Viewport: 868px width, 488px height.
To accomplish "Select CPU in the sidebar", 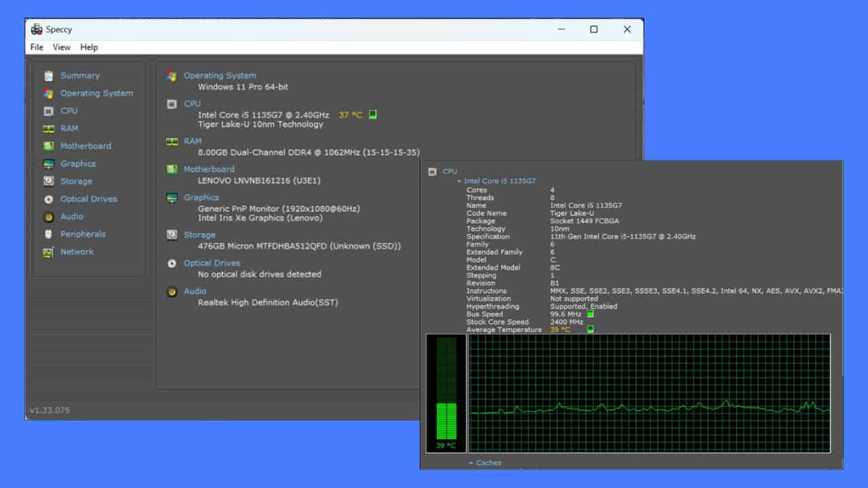I will pyautogui.click(x=69, y=111).
